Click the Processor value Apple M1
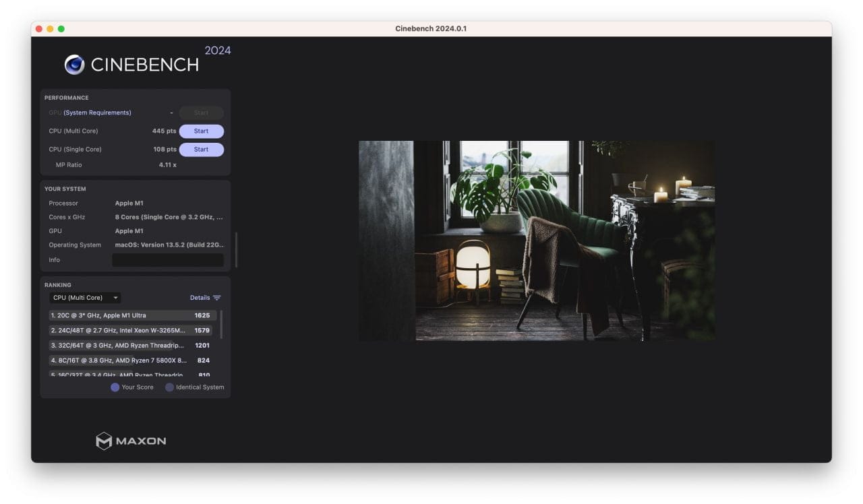This screenshot has width=863, height=504. click(x=129, y=203)
